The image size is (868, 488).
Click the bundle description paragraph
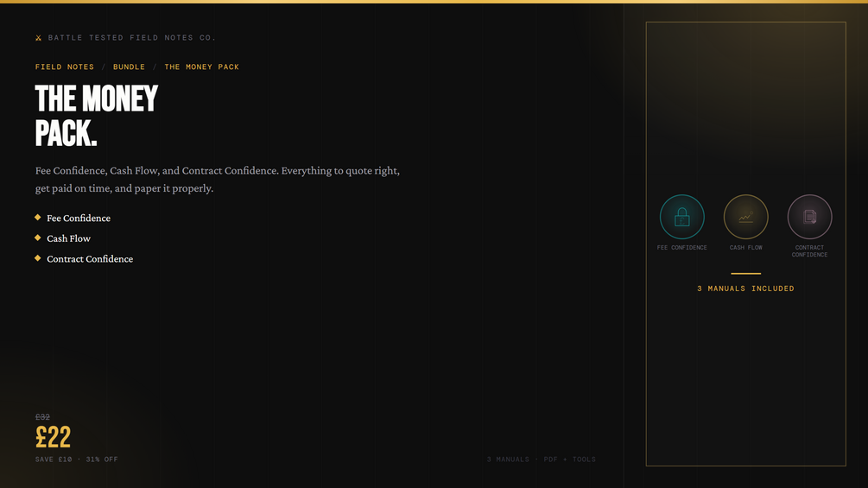(x=218, y=180)
